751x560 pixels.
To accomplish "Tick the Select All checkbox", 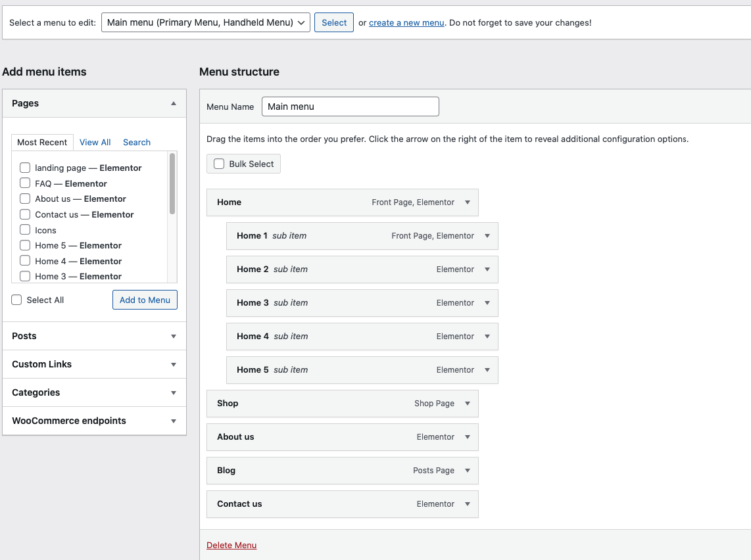I will pyautogui.click(x=16, y=300).
